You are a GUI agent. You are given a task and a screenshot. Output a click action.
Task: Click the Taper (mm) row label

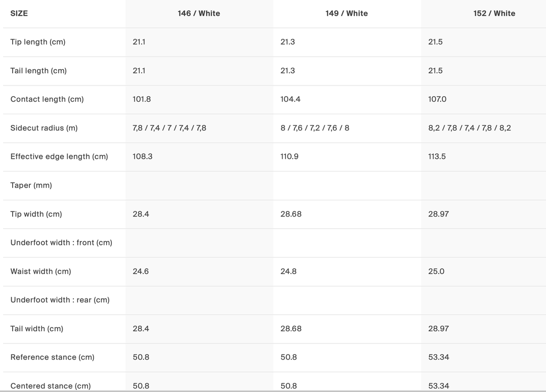pyautogui.click(x=31, y=185)
